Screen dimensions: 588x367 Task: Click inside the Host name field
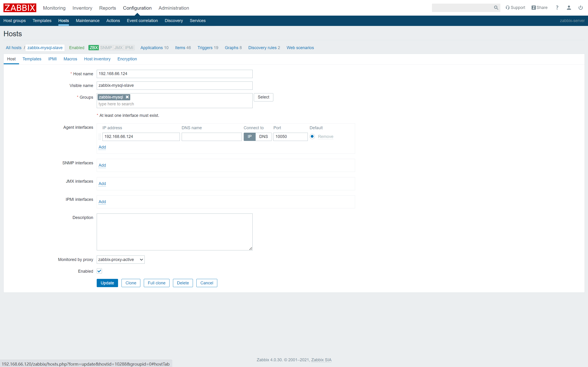click(x=174, y=74)
